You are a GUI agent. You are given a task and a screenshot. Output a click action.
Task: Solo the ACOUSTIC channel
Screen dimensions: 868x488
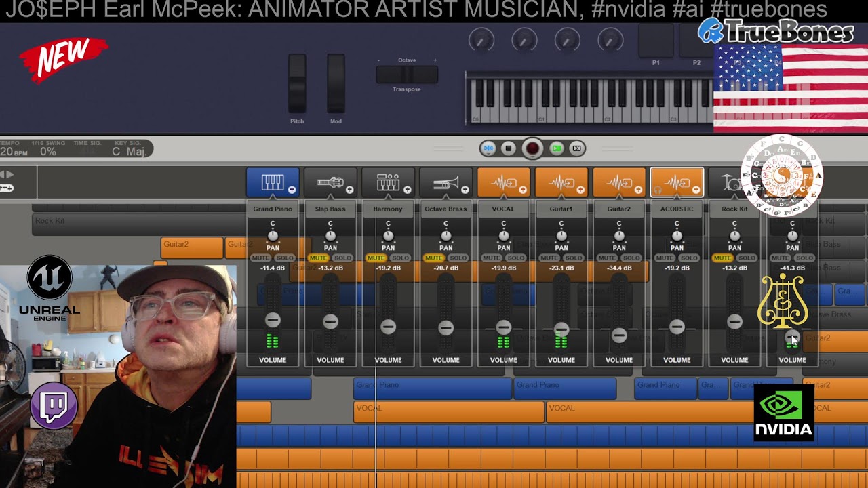689,258
